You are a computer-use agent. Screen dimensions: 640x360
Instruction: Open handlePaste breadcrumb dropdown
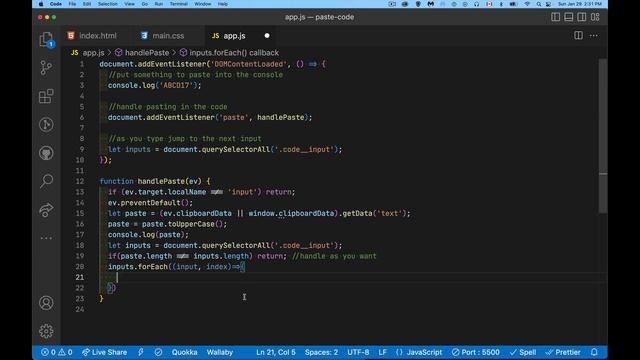(x=147, y=53)
